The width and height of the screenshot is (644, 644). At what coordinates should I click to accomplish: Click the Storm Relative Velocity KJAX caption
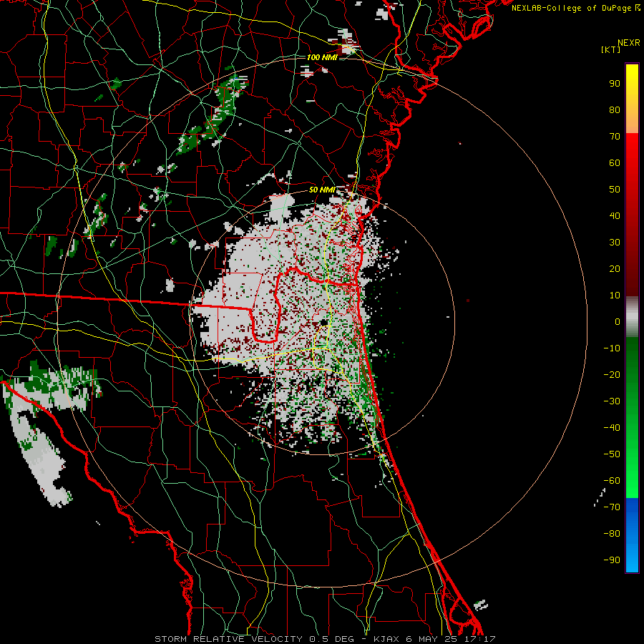coord(325,639)
